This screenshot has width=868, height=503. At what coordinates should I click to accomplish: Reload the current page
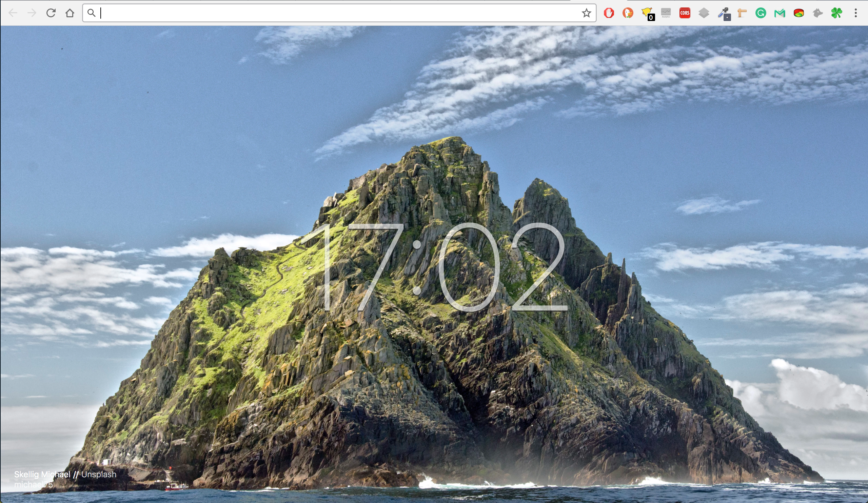tap(51, 13)
